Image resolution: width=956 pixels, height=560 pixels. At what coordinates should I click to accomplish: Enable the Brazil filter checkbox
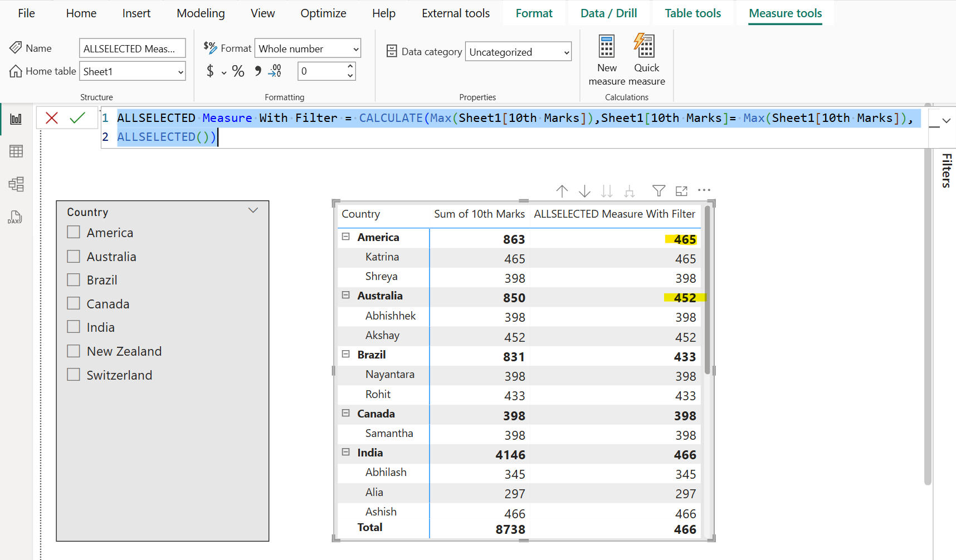pos(73,279)
